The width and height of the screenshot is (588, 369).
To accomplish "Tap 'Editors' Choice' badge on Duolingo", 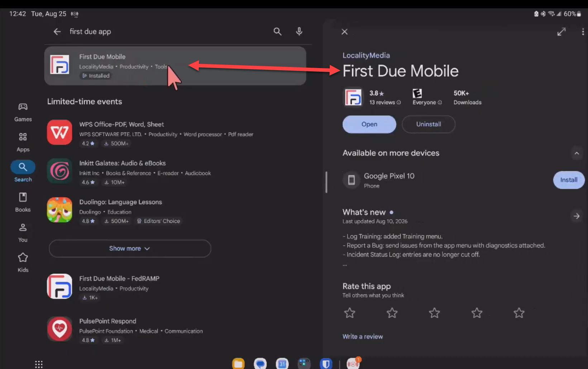I will [x=158, y=221].
